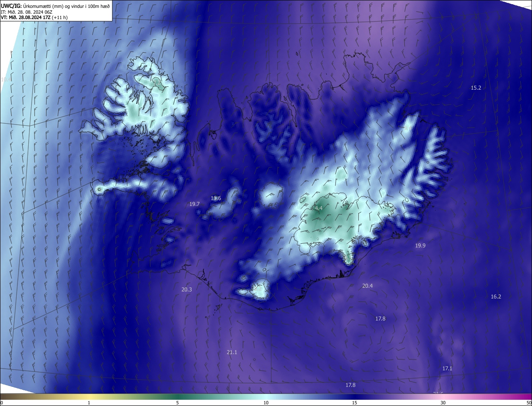Image resolution: width=532 pixels, height=406 pixels.
Task: Click the color scale tick label 50
Action: click(529, 403)
